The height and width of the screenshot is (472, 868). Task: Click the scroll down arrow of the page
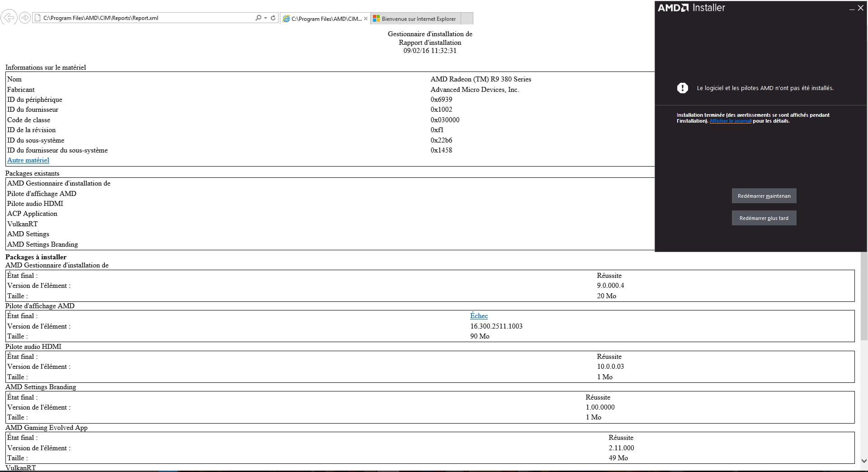863,461
